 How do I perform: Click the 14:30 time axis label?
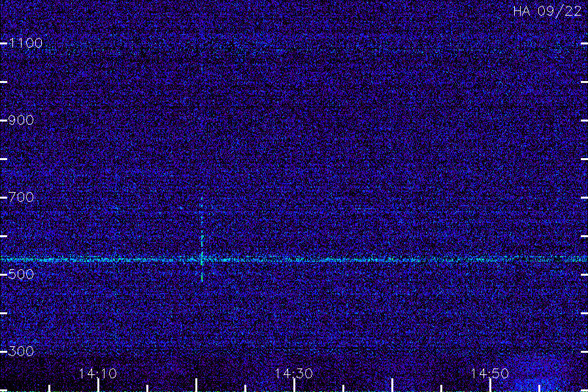pos(293,374)
